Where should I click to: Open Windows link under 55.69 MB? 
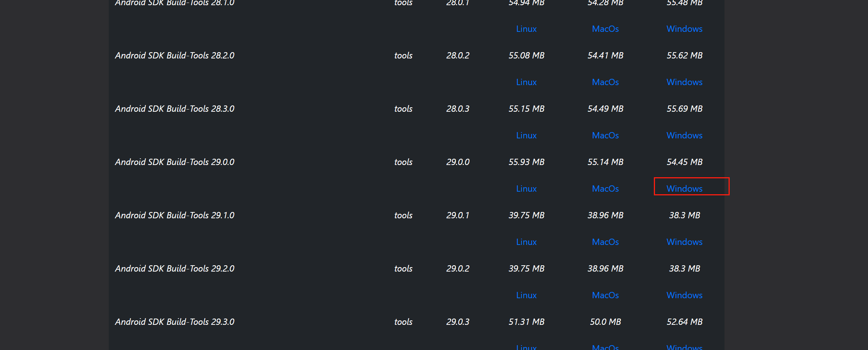pos(684,135)
